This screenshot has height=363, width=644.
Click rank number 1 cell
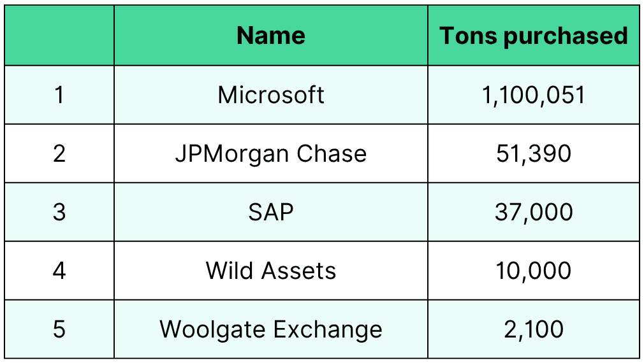click(x=59, y=95)
